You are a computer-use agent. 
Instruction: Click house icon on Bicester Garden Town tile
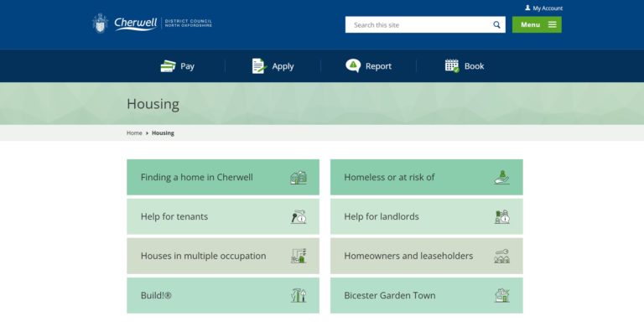tap(502, 295)
